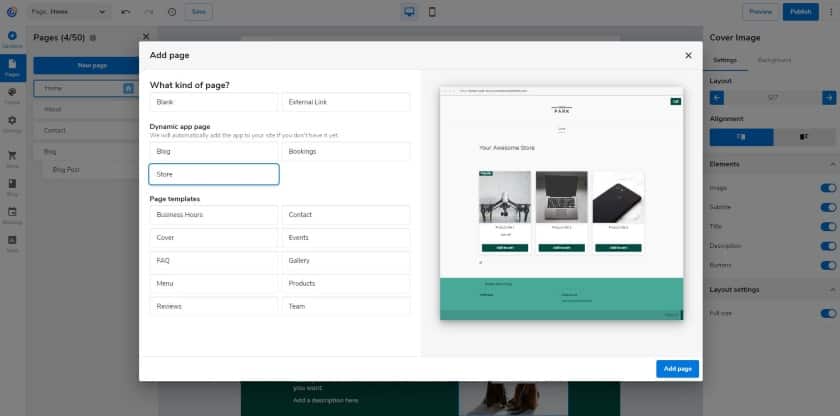Toggle the Subtitle element switch
The height and width of the screenshot is (416, 840).
(x=828, y=207)
